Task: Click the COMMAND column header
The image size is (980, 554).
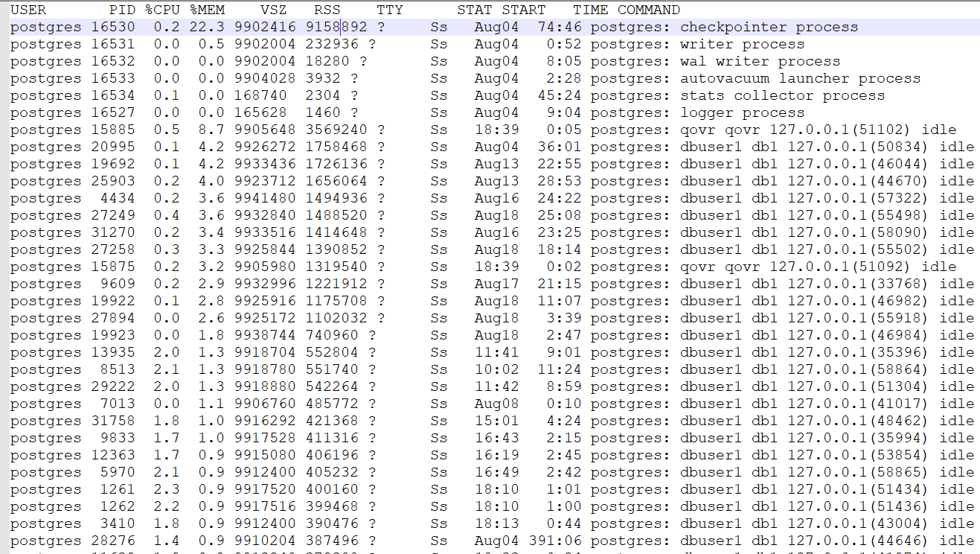Action: coord(648,10)
